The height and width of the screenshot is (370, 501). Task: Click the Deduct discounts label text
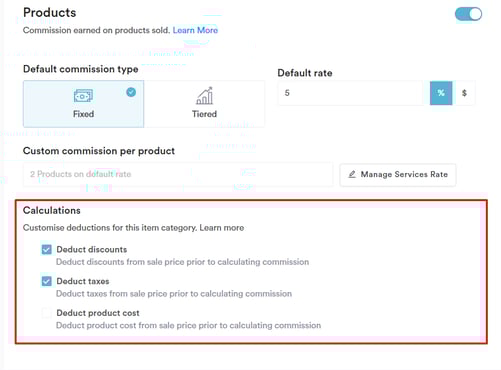point(92,249)
